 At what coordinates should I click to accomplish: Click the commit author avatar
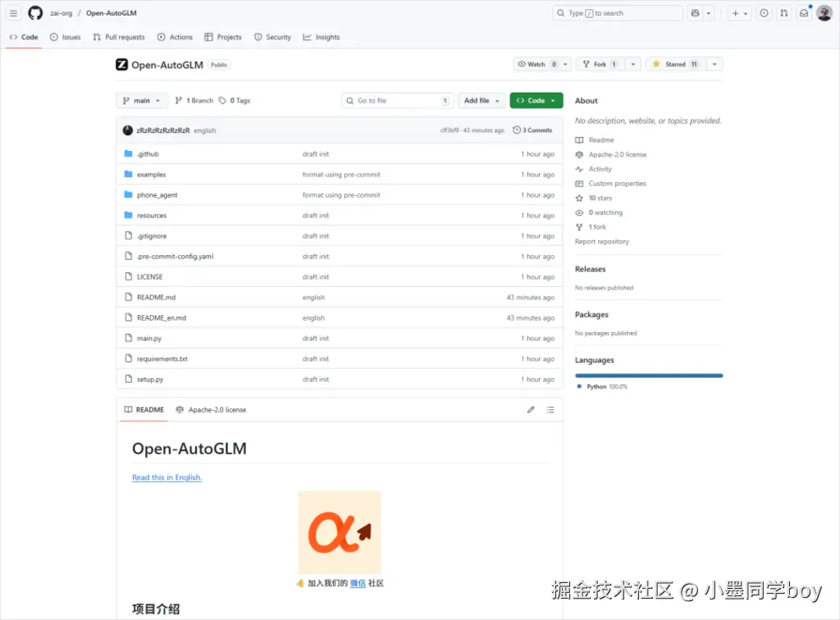pos(127,130)
